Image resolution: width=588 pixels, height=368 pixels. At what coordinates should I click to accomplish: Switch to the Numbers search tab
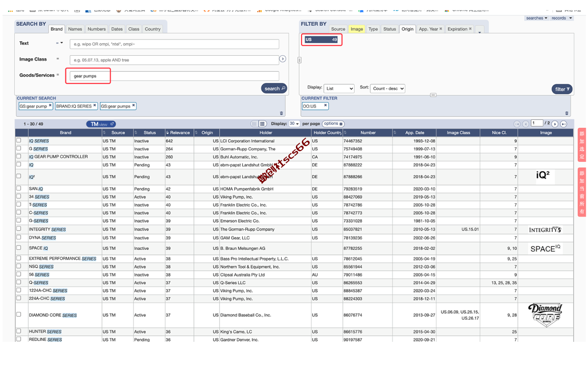(96, 29)
